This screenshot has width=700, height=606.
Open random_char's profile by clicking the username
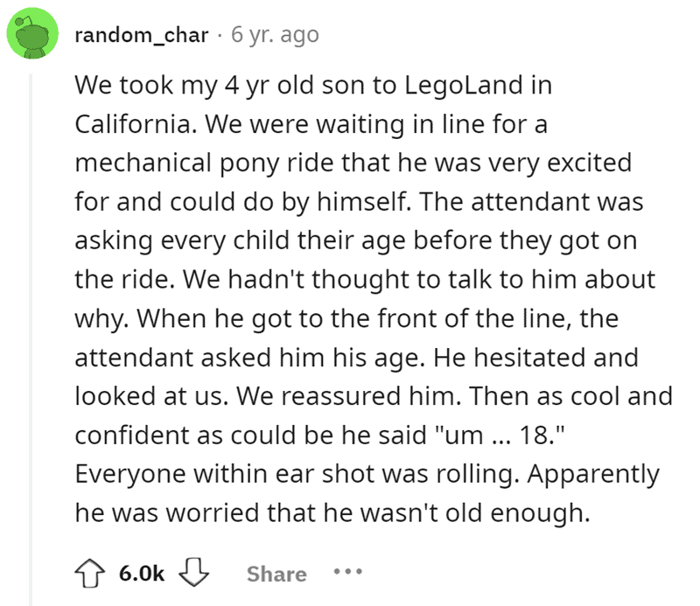pyautogui.click(x=140, y=35)
